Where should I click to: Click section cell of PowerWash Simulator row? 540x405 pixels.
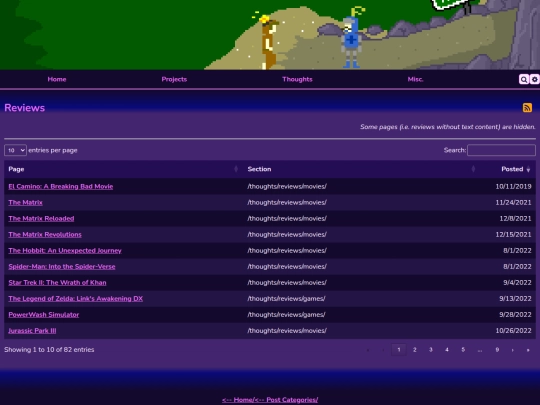[286, 314]
